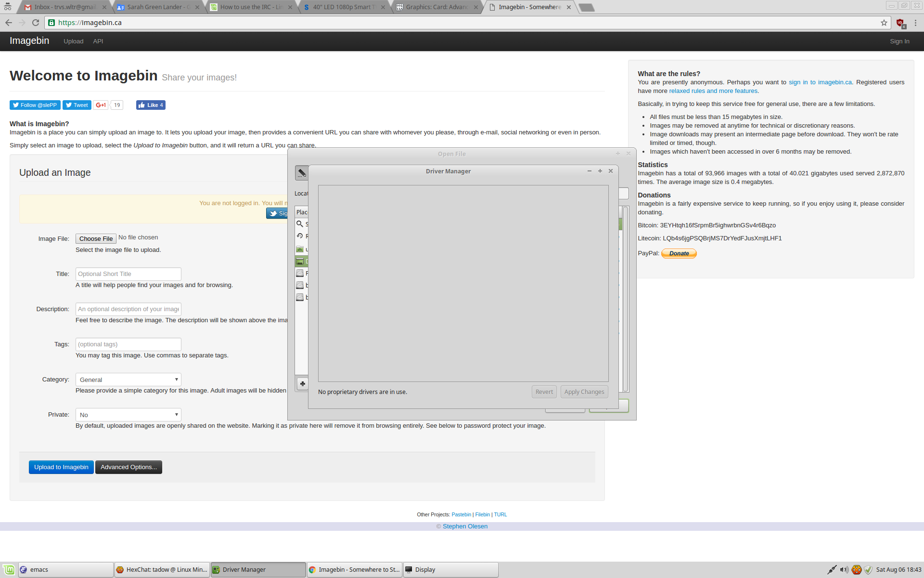Donate via the PayPal Donate button

[x=679, y=253]
